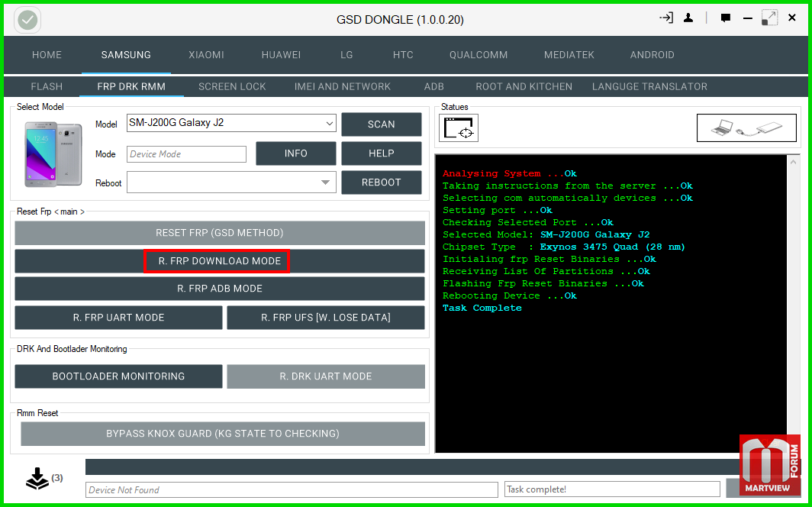Viewport: 812px width, 507px height.
Task: Switch to the HUAWEI tab
Action: click(281, 55)
